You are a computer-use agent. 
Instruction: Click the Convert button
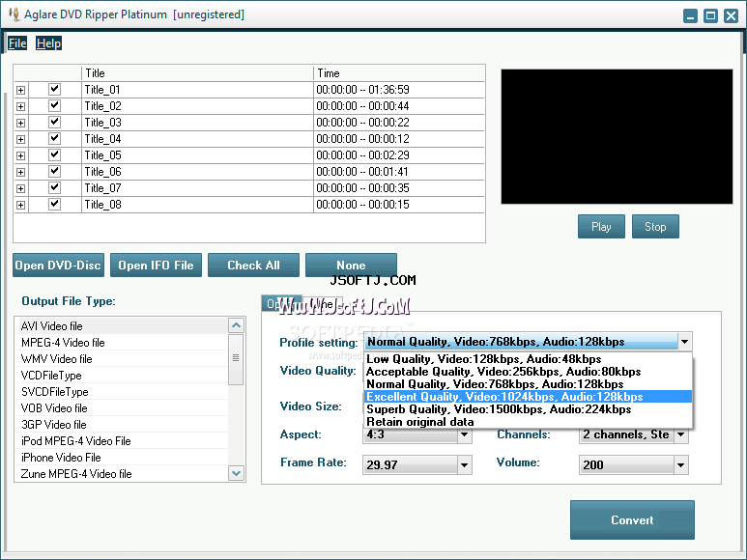tap(632, 520)
